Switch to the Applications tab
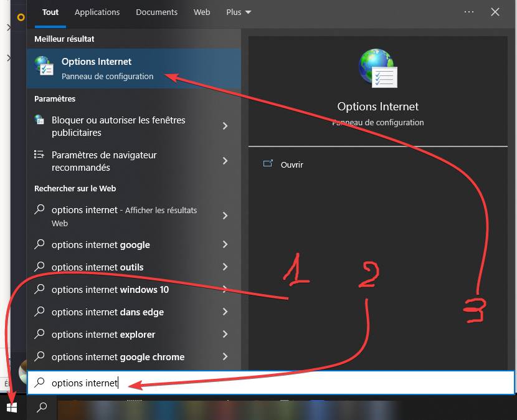This screenshot has width=517, height=420. pyautogui.click(x=97, y=12)
